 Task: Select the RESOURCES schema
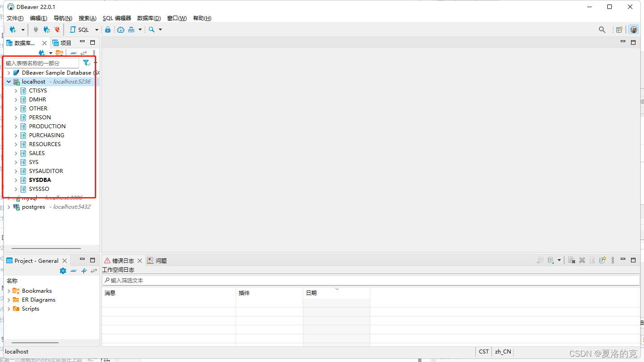pyautogui.click(x=45, y=144)
